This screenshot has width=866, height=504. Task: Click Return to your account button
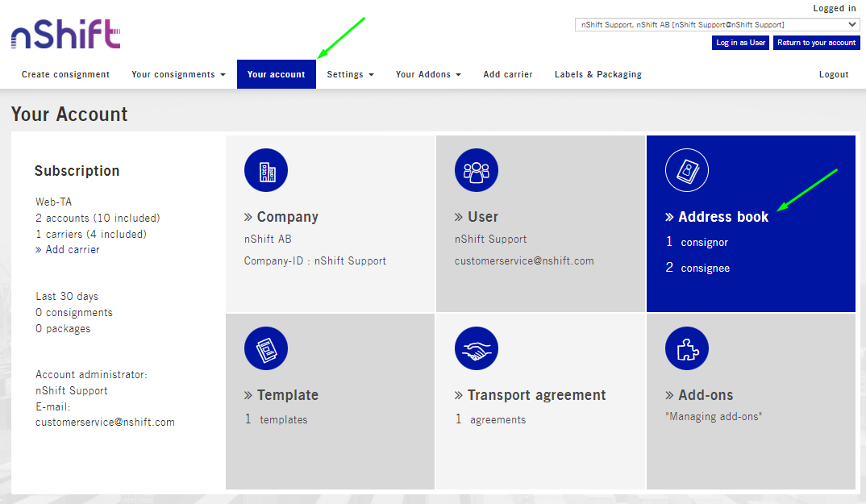pos(816,43)
